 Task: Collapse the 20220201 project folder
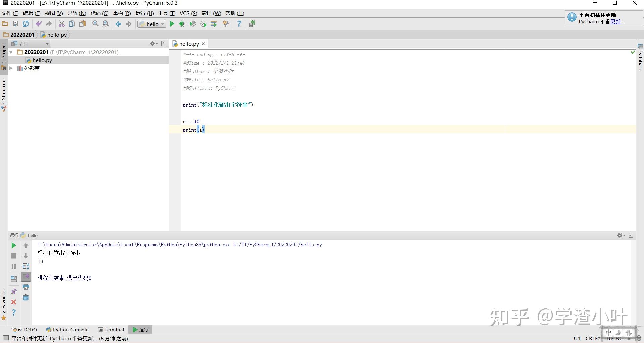click(11, 52)
